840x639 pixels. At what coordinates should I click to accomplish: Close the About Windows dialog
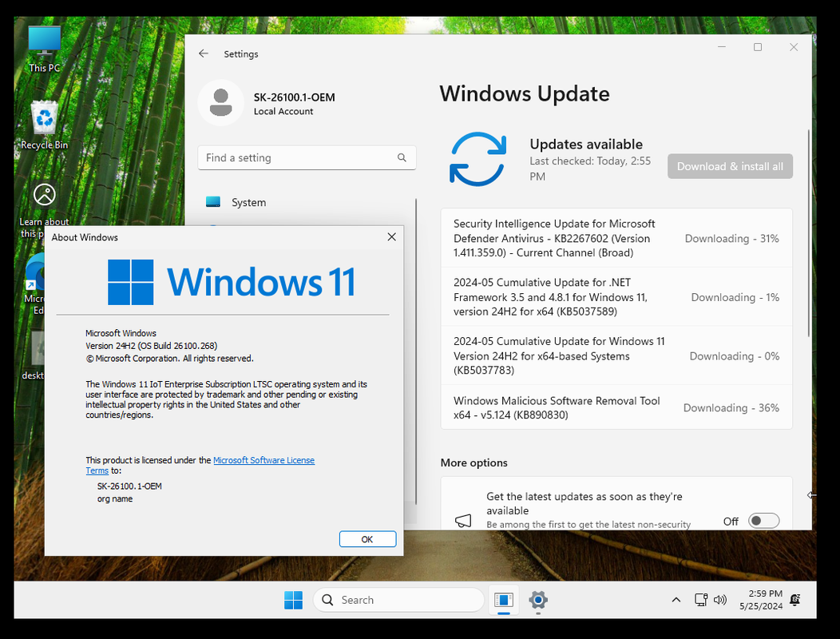(x=391, y=237)
